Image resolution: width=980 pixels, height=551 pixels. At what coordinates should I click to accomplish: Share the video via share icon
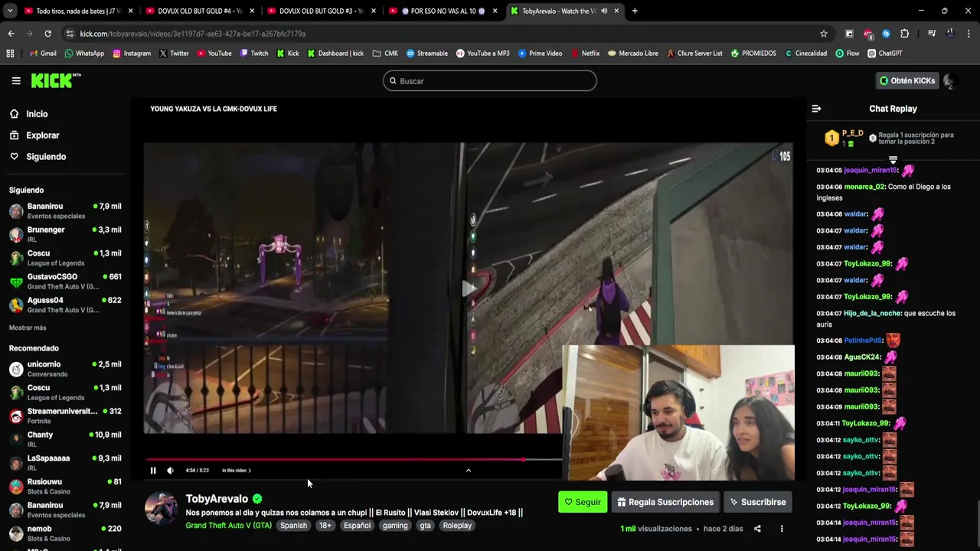[x=757, y=529]
